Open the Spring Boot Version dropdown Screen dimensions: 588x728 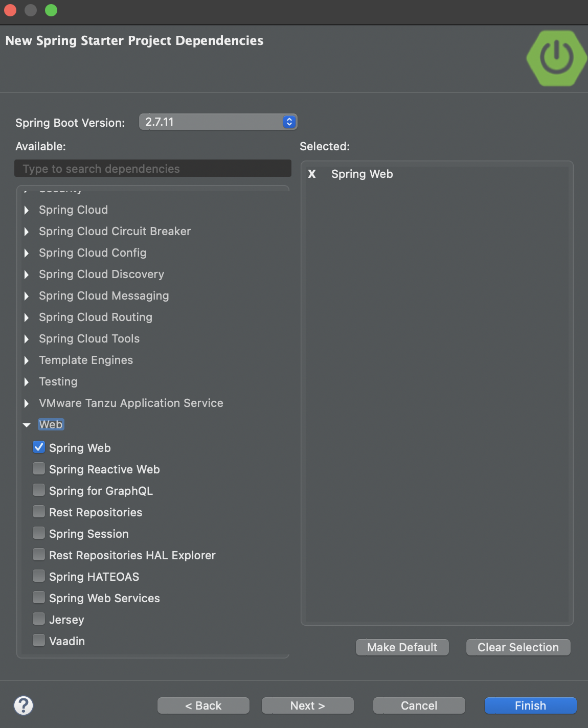pyautogui.click(x=218, y=122)
